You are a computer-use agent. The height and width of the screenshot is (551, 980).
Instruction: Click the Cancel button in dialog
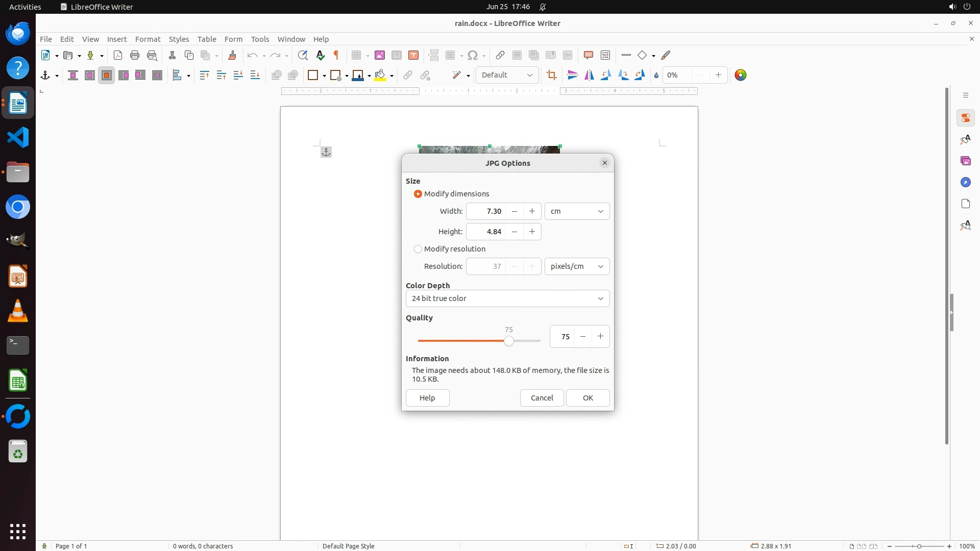(x=542, y=398)
